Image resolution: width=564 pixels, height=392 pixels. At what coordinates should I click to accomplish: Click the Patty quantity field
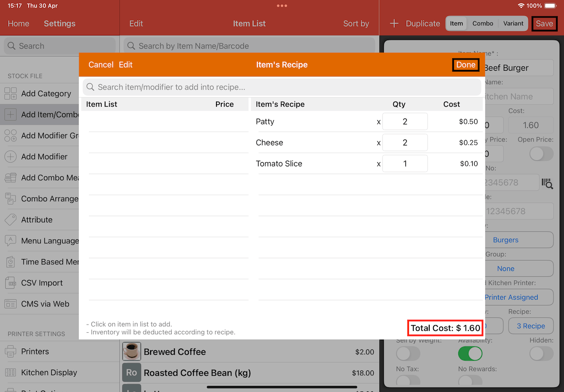pos(405,121)
